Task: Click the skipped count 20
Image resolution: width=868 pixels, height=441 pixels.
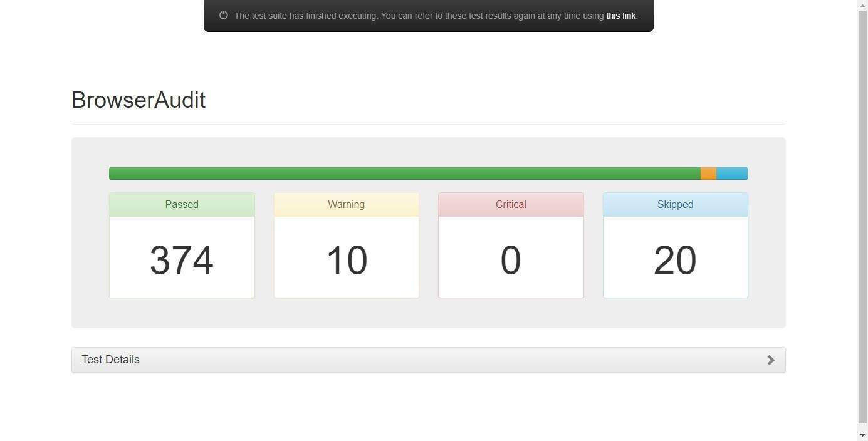Action: [675, 260]
